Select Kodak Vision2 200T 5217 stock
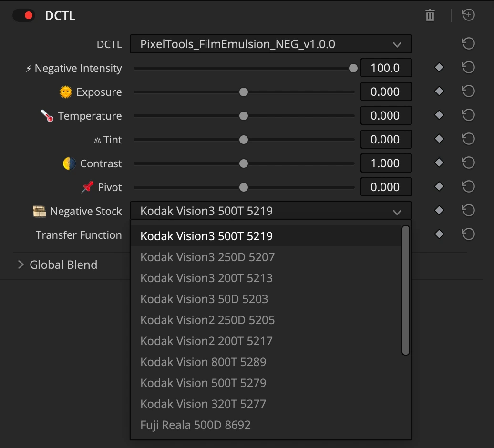The image size is (494, 448). pos(266,341)
